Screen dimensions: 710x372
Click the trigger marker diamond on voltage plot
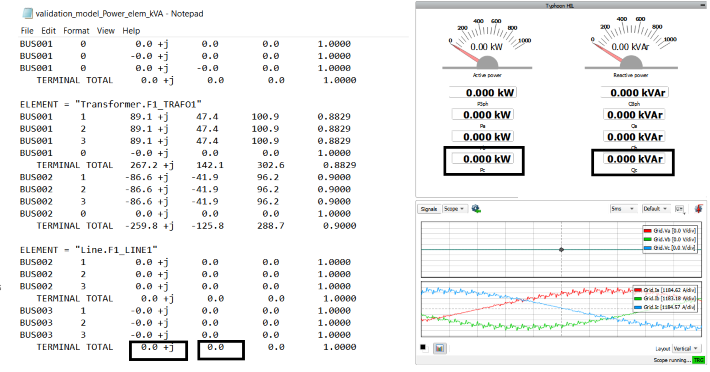(561, 249)
